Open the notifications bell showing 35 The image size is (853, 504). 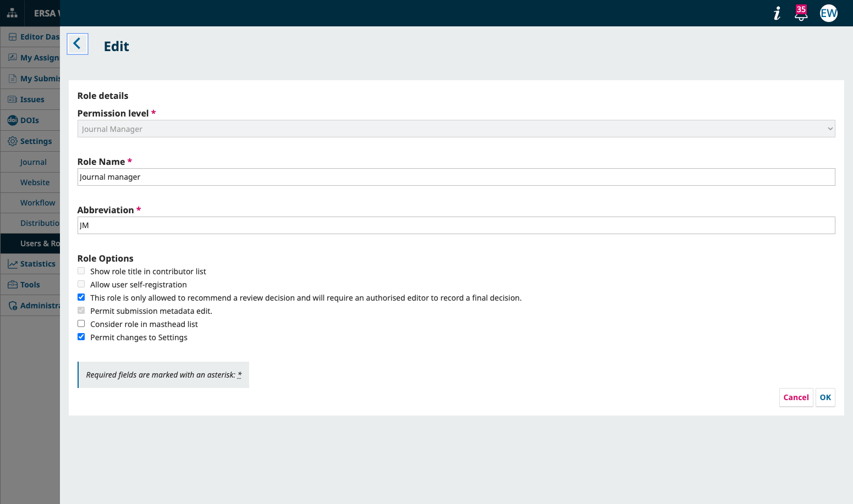[x=801, y=13]
